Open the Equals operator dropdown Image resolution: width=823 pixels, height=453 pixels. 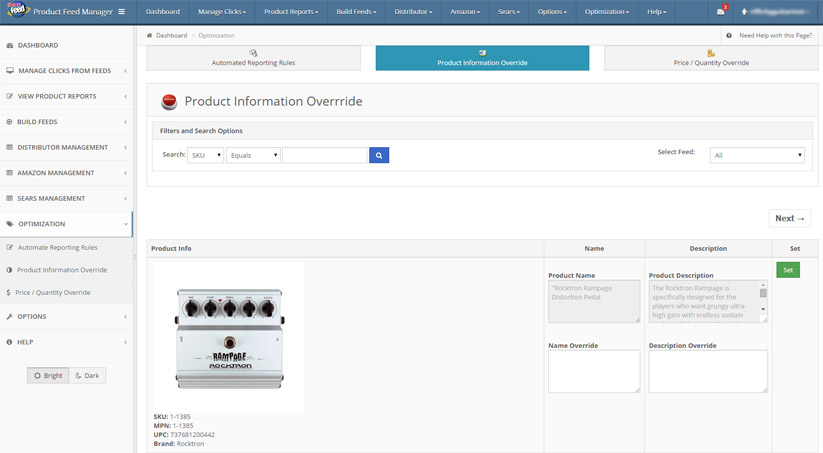[253, 155]
